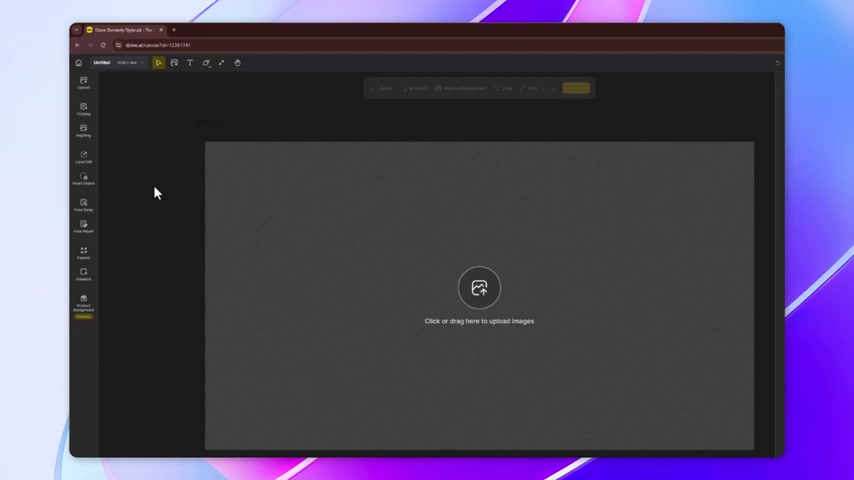Open Local Edit in the left sidebar
Viewport: 854px width, 480px height.
pos(83,157)
